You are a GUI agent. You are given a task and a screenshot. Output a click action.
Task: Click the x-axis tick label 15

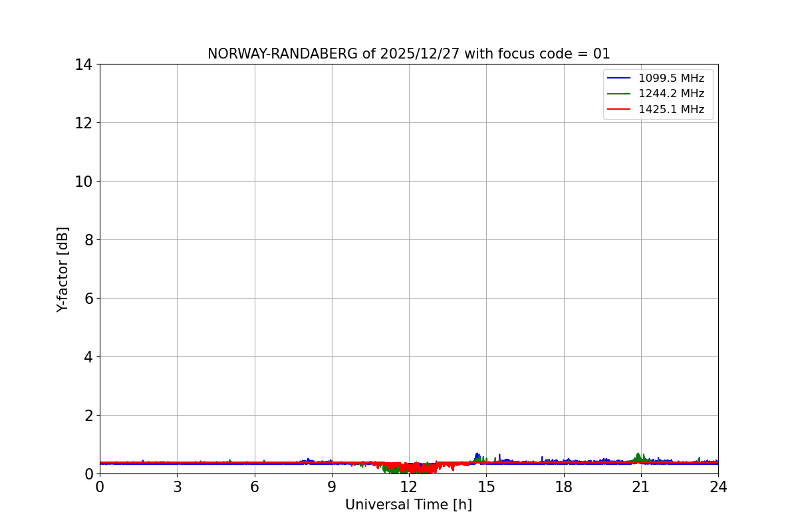(x=486, y=487)
